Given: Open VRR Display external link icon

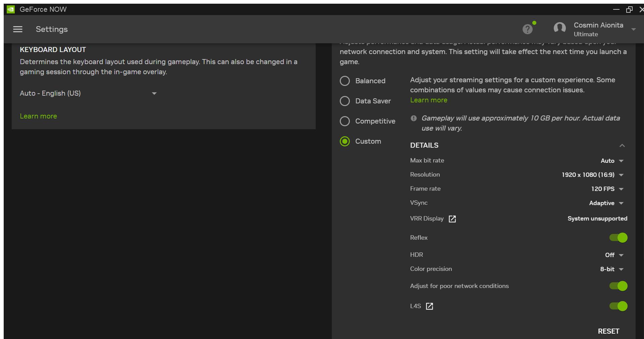Looking at the screenshot, I should [x=452, y=219].
